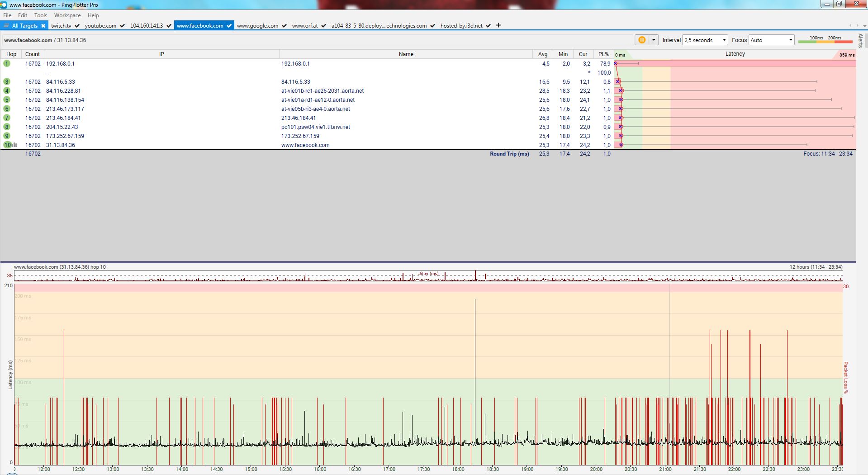The image size is (868, 475).
Task: Add a new target tab with plus icon
Action: tap(498, 25)
